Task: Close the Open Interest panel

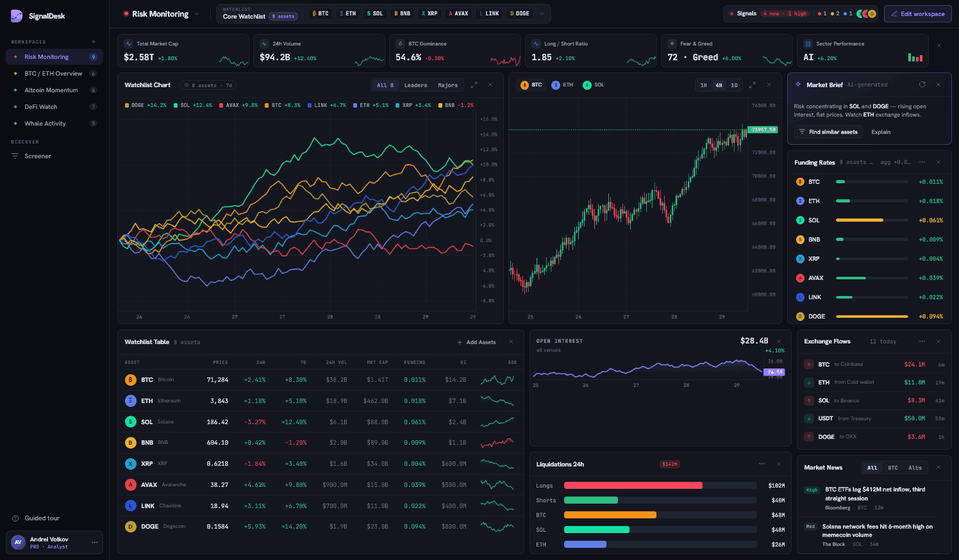Action: tap(779, 341)
